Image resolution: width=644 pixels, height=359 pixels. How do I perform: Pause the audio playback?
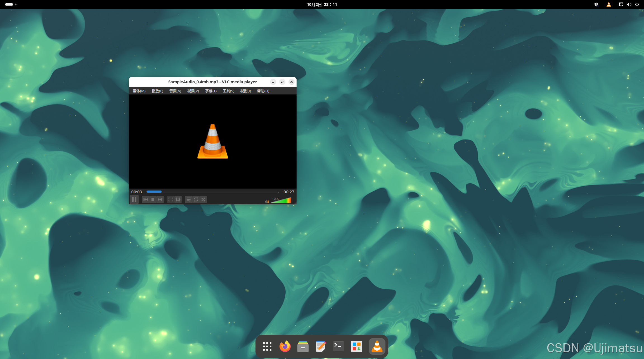pos(134,199)
